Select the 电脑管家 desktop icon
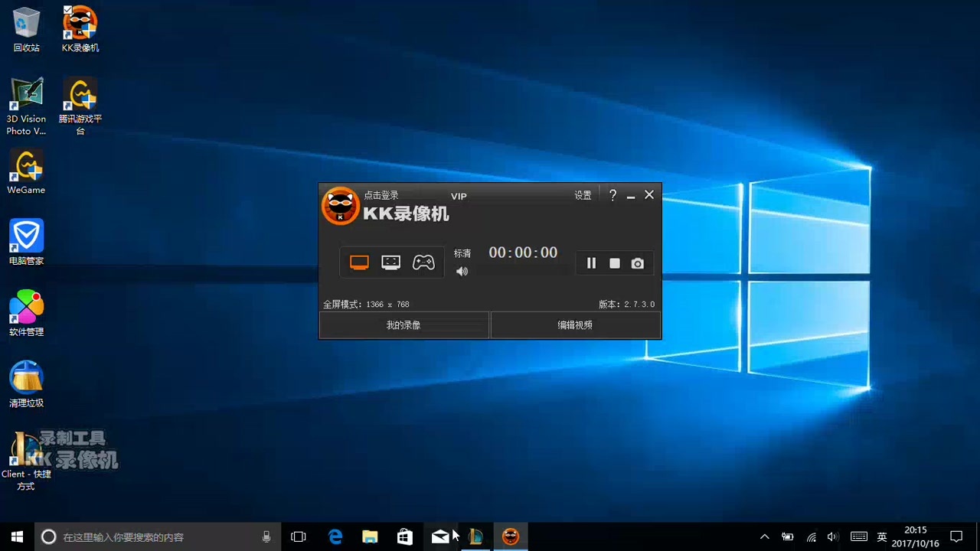The image size is (980, 551). pyautogui.click(x=26, y=243)
